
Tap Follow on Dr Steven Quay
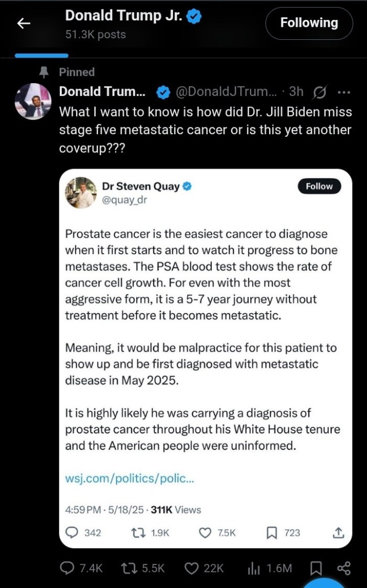pyautogui.click(x=319, y=187)
